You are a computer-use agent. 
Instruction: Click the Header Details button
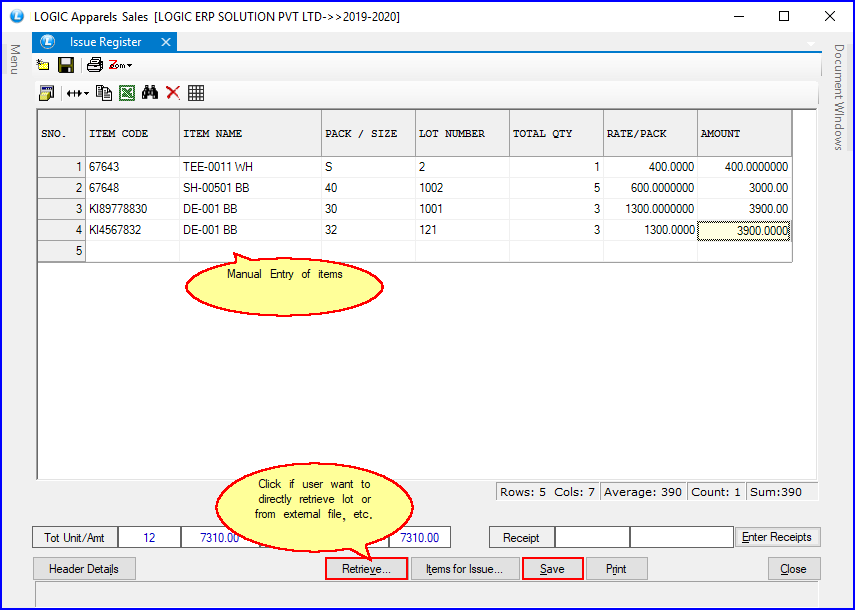coord(84,569)
